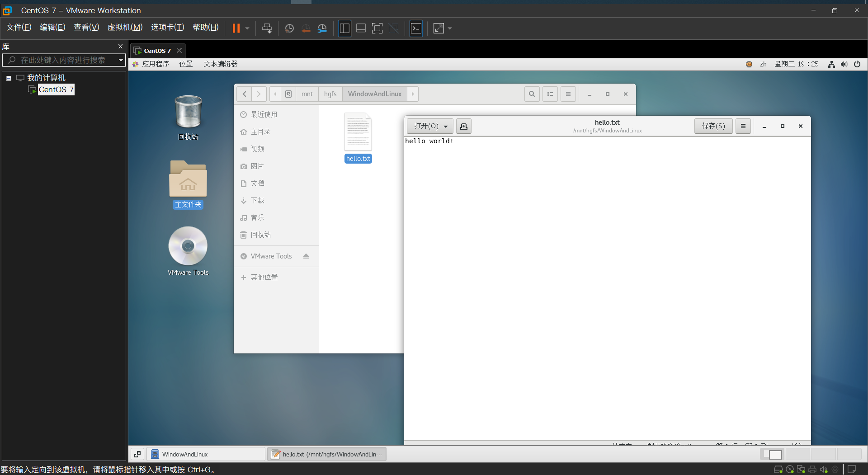Click the orange pause VM button

236,28
